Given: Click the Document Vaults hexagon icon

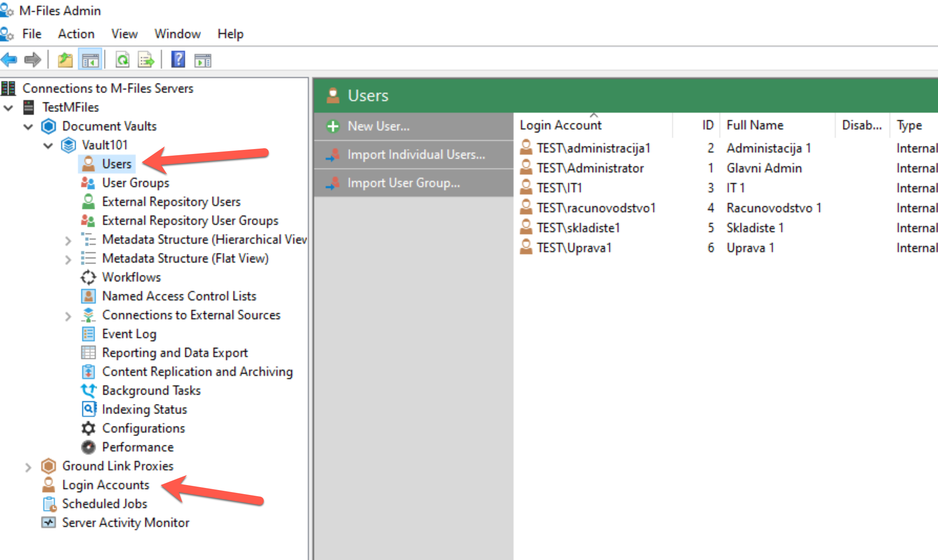Looking at the screenshot, I should coord(49,126).
